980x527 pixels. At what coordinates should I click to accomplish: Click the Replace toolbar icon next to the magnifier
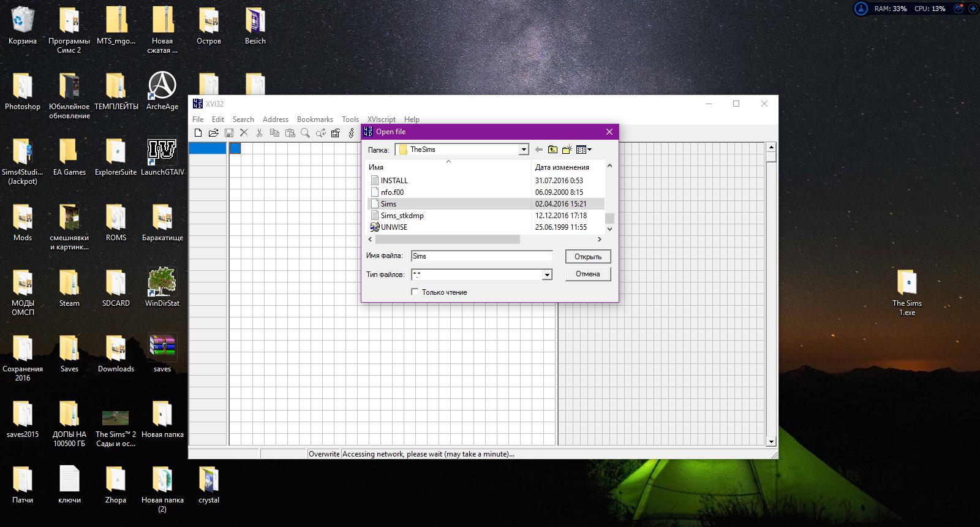point(320,133)
